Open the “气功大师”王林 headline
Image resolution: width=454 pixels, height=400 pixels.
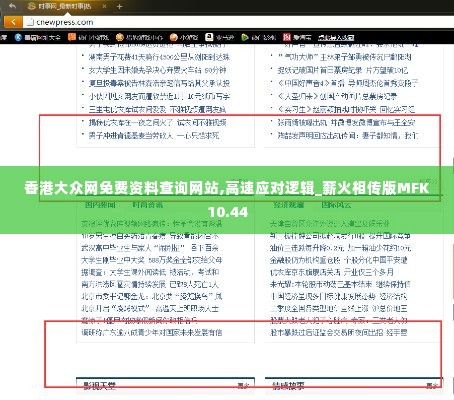tap(345, 57)
